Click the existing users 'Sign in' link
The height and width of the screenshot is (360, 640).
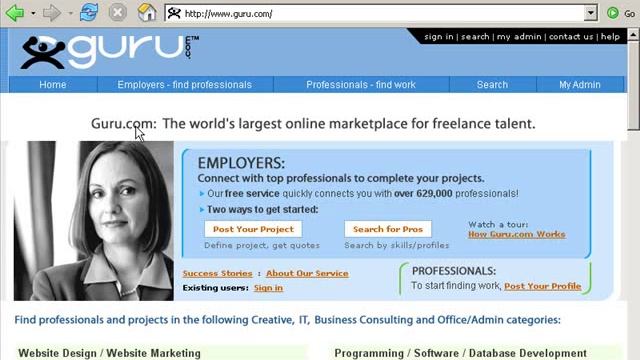click(x=268, y=288)
